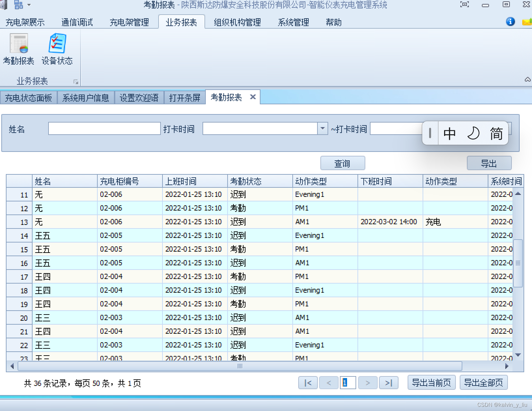532x411 pixels.
Task: Toggle 中 Chinese input mode in IME bar
Action: (x=449, y=134)
